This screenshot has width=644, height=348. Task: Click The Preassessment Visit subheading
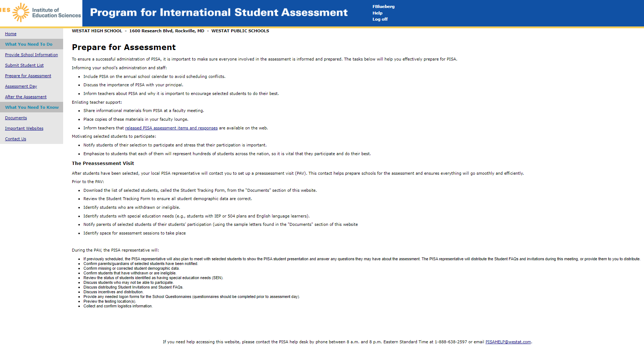coord(103,163)
